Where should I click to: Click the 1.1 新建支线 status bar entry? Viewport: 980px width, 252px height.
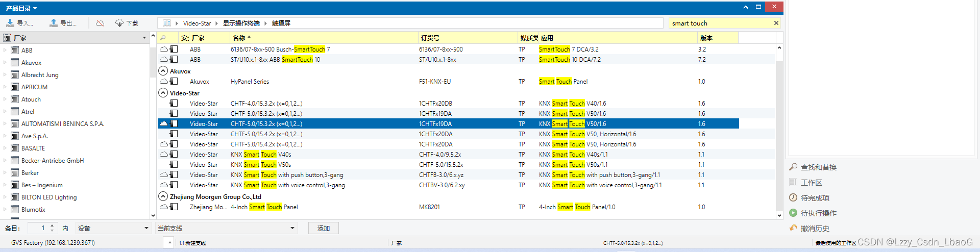click(192, 243)
